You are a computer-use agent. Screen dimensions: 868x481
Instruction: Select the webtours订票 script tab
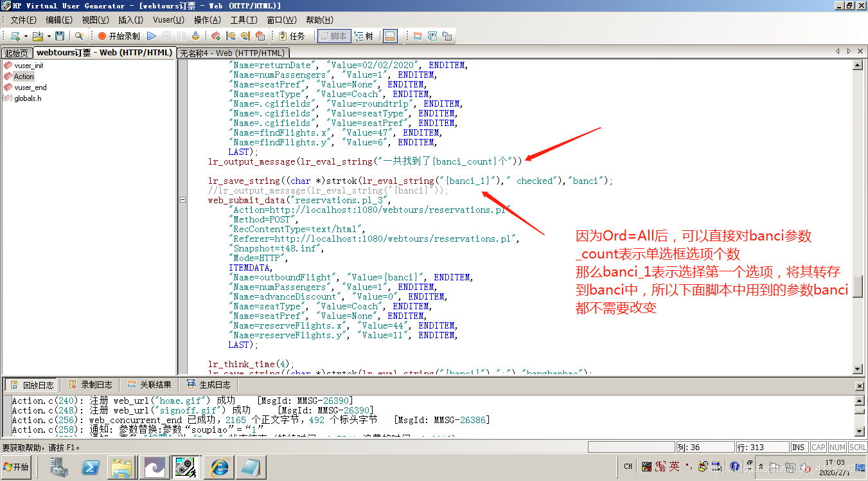[x=104, y=53]
